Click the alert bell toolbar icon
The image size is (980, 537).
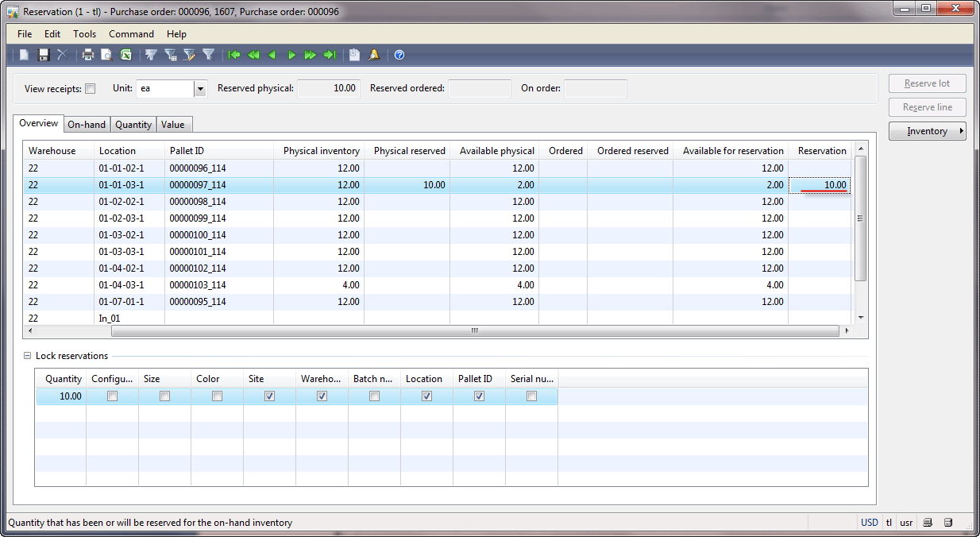pos(373,55)
